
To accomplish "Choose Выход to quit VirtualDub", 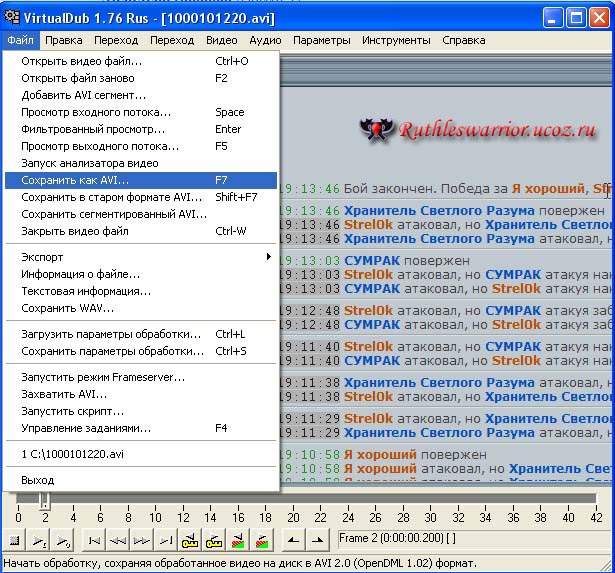I will [141, 480].
